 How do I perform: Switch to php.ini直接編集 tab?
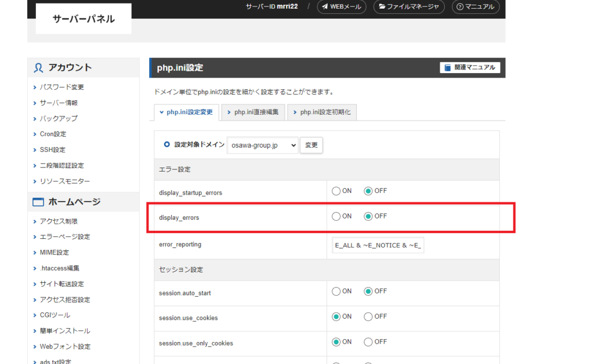[253, 112]
